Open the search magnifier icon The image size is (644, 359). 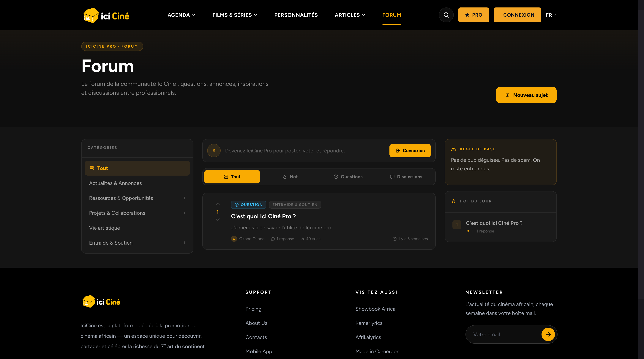pyautogui.click(x=446, y=15)
